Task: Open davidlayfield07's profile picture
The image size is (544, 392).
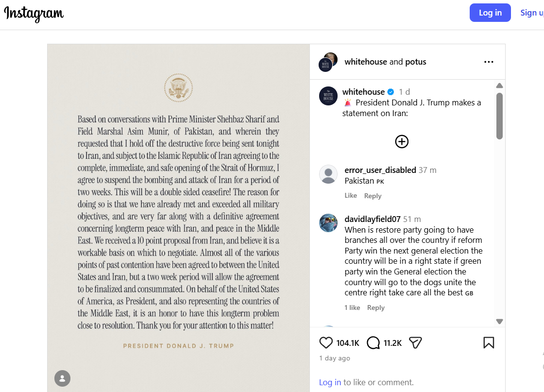Action: [328, 223]
